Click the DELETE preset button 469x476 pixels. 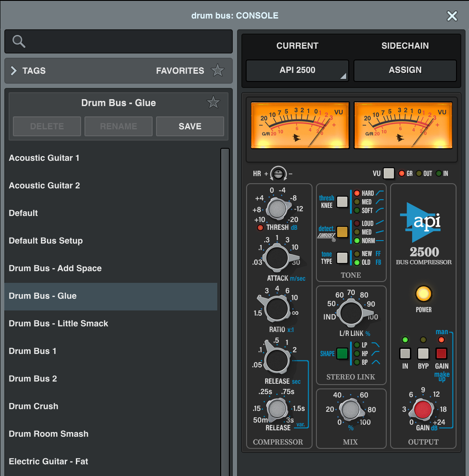point(47,126)
